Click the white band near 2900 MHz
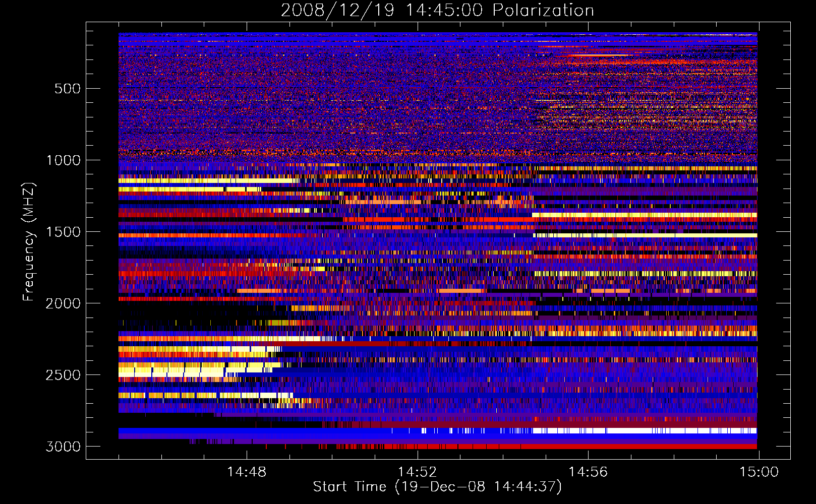This screenshot has width=816, height=504. pos(645,430)
